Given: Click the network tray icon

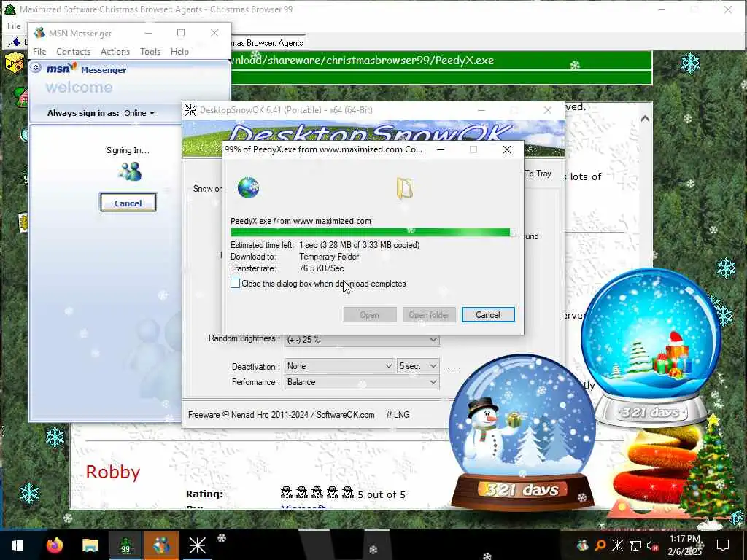Looking at the screenshot, I should pos(635,545).
